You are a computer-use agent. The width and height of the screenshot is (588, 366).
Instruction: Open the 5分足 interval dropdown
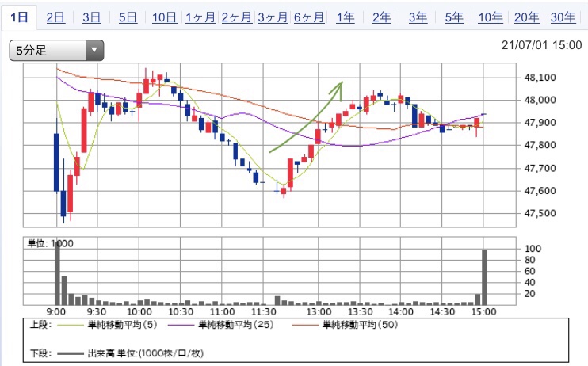point(56,50)
